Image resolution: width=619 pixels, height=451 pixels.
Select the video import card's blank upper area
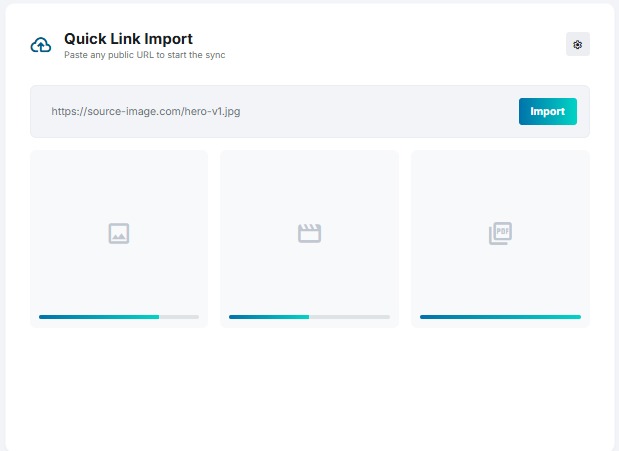[x=309, y=180]
